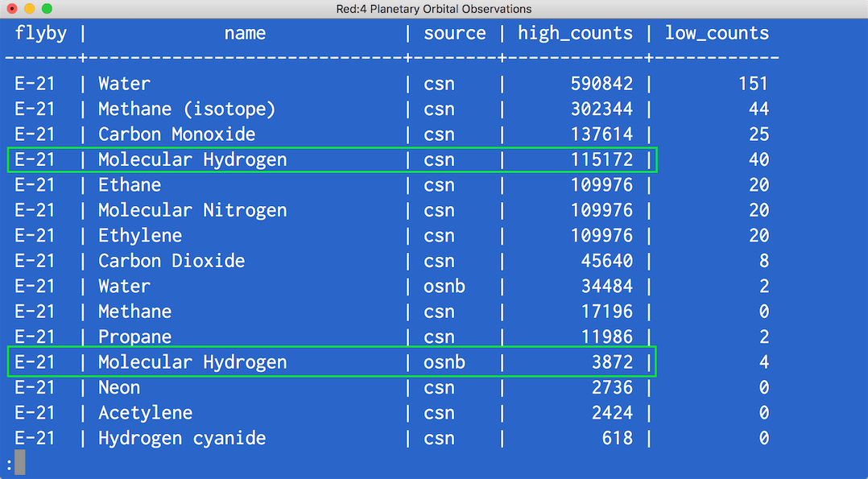Click the window title Red:4 Planetary Orbital Observations
Viewport: 868px width, 479px height.
[x=434, y=9]
